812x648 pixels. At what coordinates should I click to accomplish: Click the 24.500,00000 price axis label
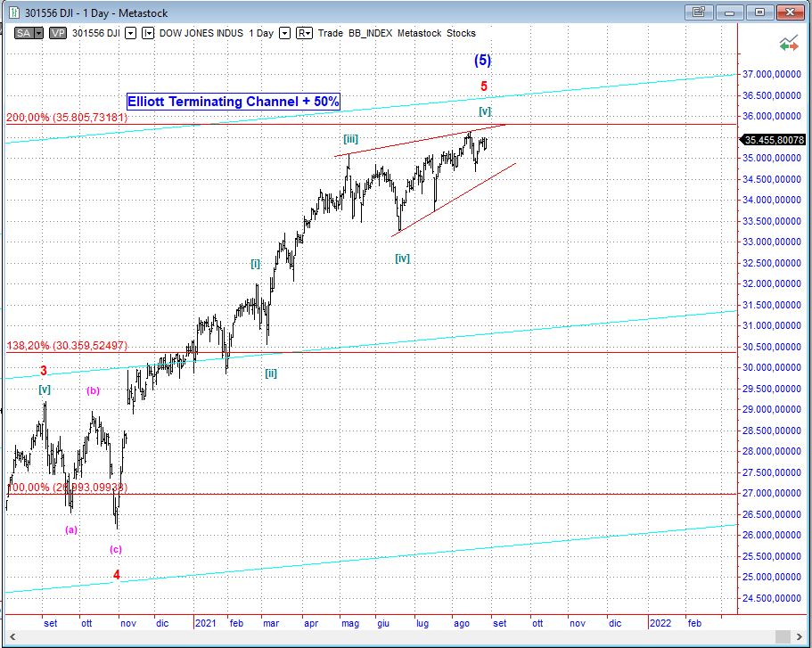tap(772, 598)
